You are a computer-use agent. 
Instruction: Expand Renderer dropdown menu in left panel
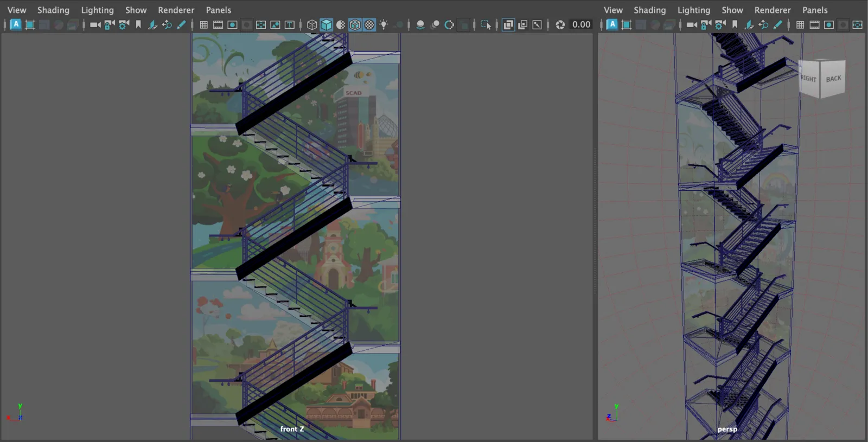point(176,10)
